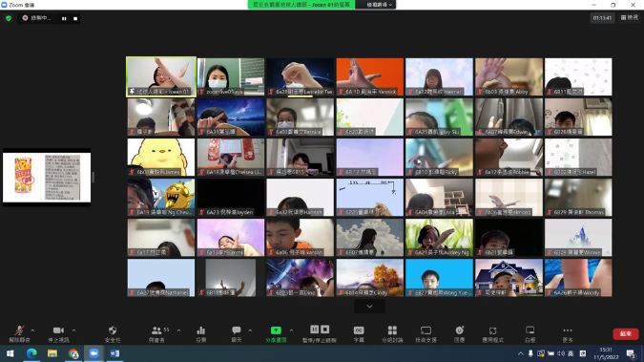644x362 pixels.
Task: Pause recording from the top-left indicator
Action: (x=64, y=18)
